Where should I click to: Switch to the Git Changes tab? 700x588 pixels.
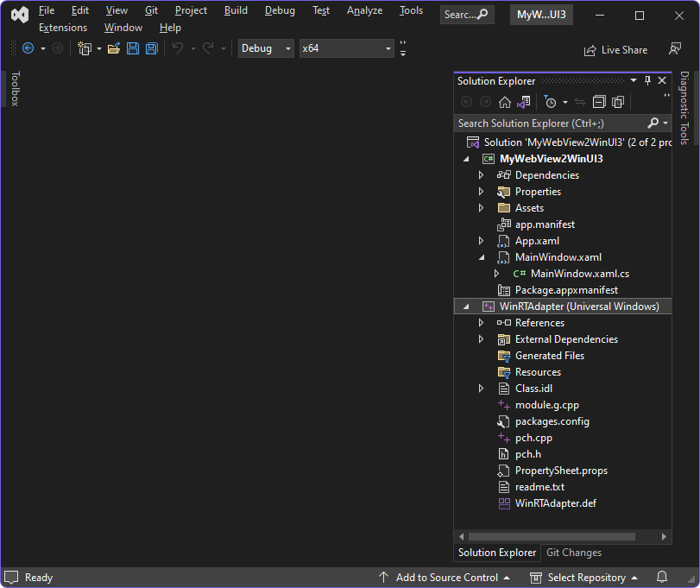(573, 553)
